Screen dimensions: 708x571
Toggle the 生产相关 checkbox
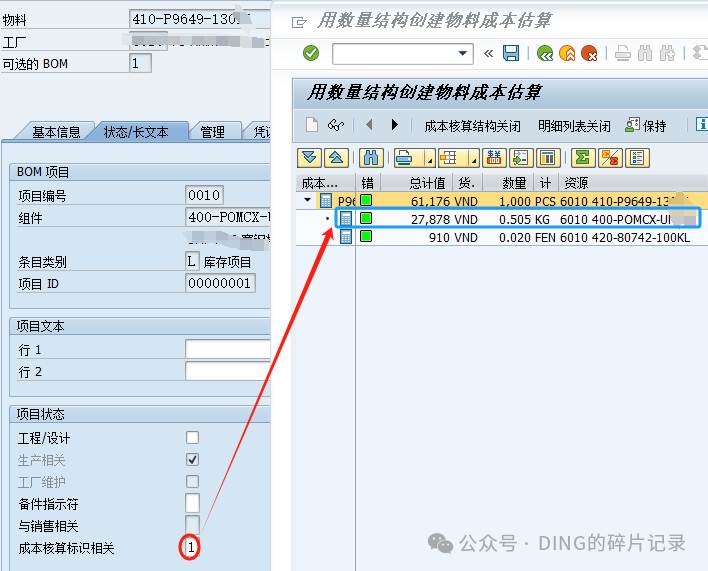192,460
